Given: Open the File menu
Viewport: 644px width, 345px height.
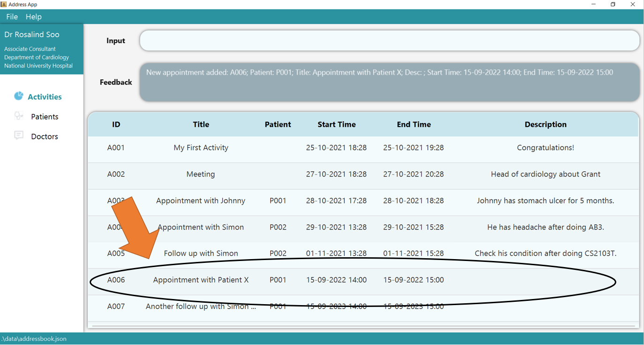Looking at the screenshot, I should pyautogui.click(x=12, y=16).
